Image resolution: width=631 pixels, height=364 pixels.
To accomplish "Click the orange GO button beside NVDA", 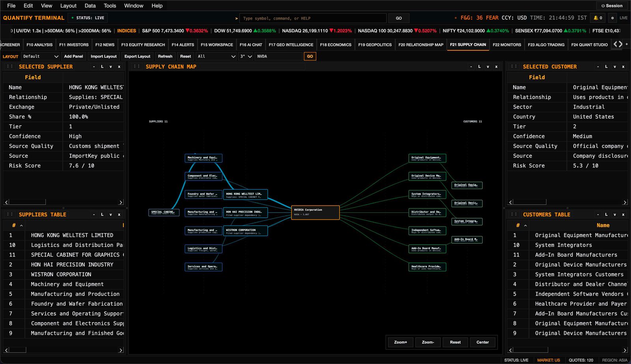I will click(310, 56).
